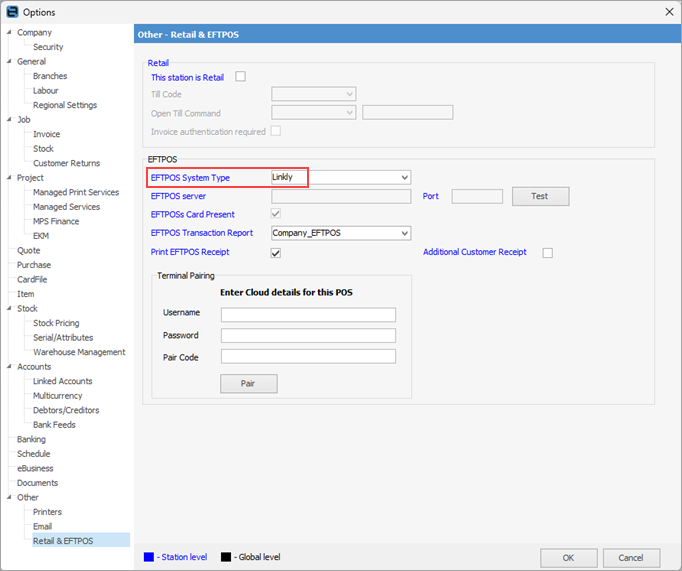Enable Additional Customer Receipt checkbox
682x571 pixels.
[x=547, y=253]
